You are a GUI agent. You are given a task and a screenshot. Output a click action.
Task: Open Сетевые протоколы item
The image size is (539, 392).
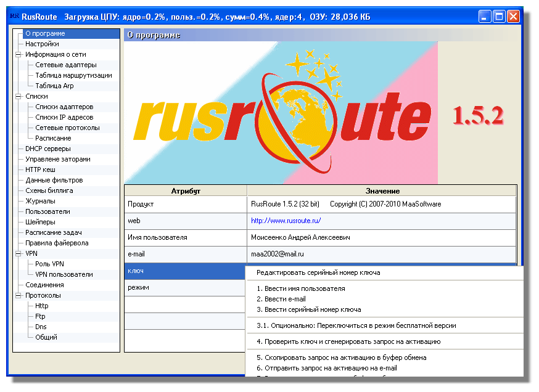pyautogui.click(x=67, y=128)
